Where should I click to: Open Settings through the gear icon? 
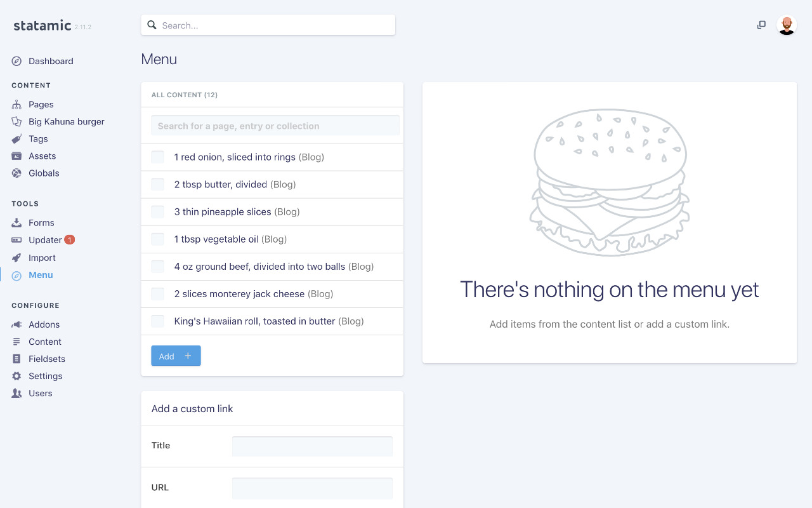pos(16,376)
